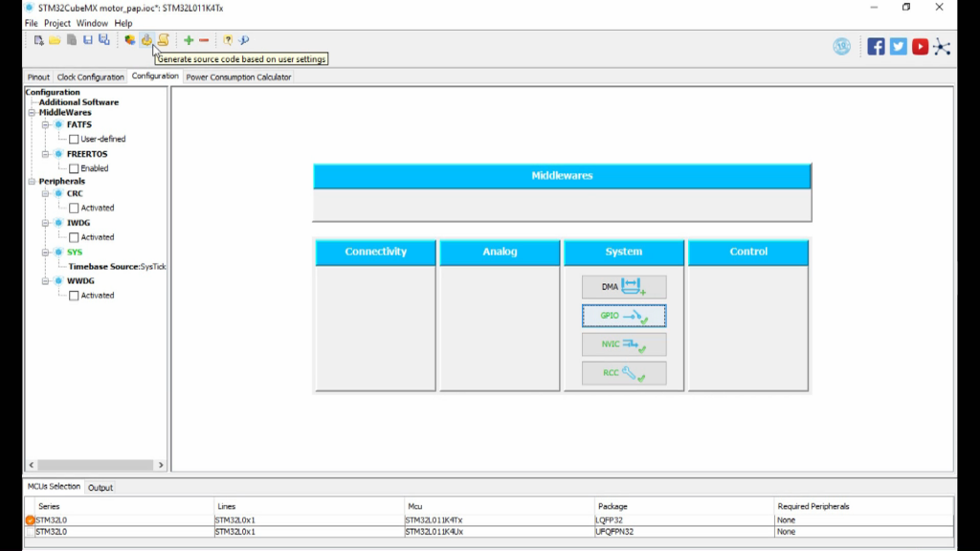Image resolution: width=980 pixels, height=551 pixels.
Task: Click the tree panel horizontal scrollbar
Action: point(95,465)
